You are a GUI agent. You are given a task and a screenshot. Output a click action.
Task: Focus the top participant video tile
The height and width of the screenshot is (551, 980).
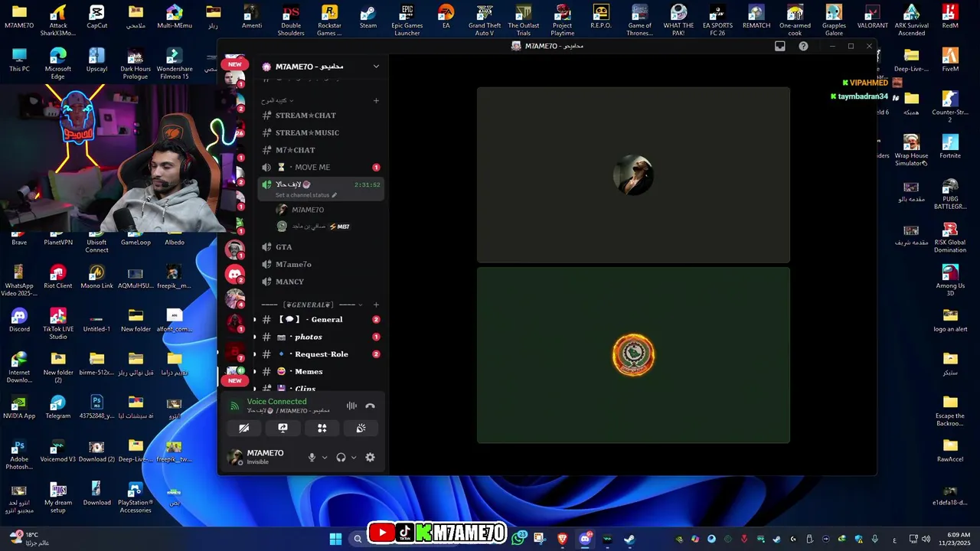click(x=633, y=174)
